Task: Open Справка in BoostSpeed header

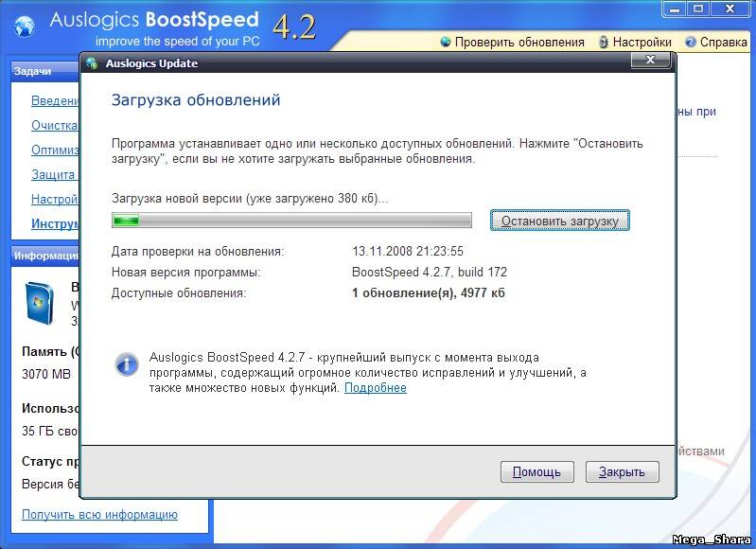Action: pyautogui.click(x=723, y=43)
